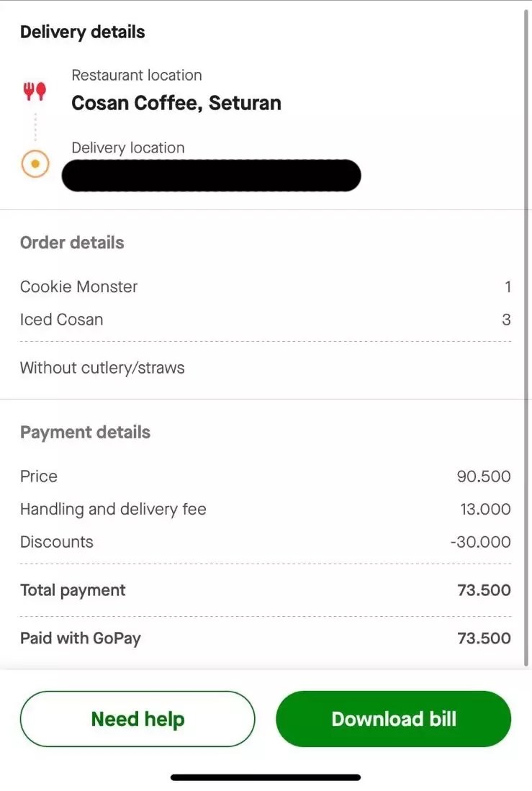Click the orange delivery location pin icon
The height and width of the screenshot is (791, 532).
[35, 164]
